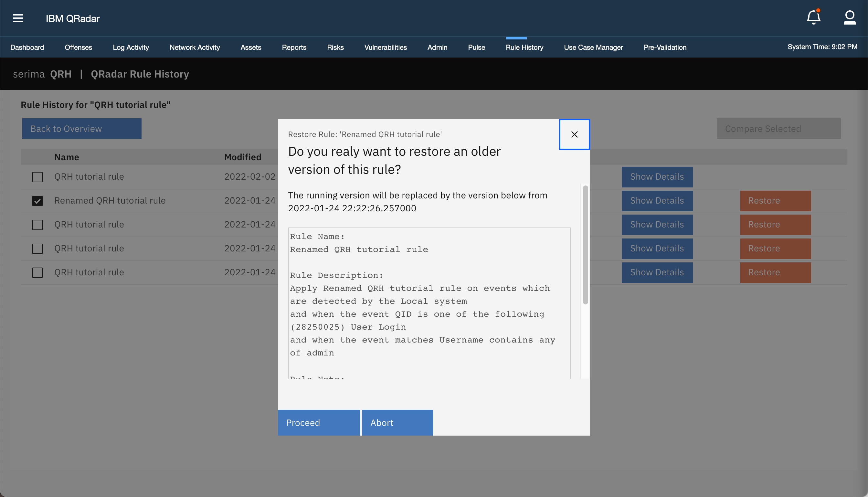Image resolution: width=868 pixels, height=497 pixels.
Task: Go to the Offenses tab
Action: coord(78,47)
